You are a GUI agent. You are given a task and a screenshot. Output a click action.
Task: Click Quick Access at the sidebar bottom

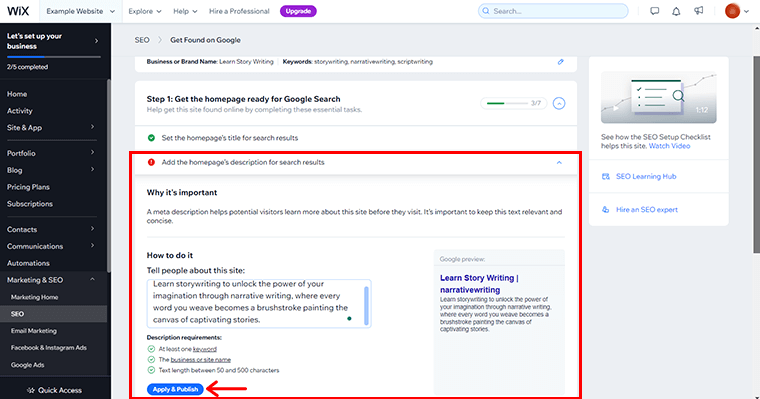[55, 390]
